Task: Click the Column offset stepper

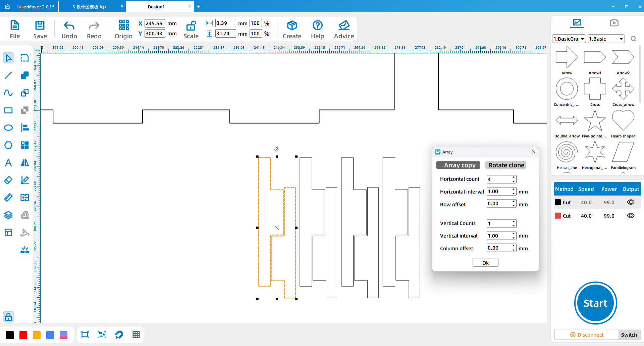Action: (x=514, y=248)
